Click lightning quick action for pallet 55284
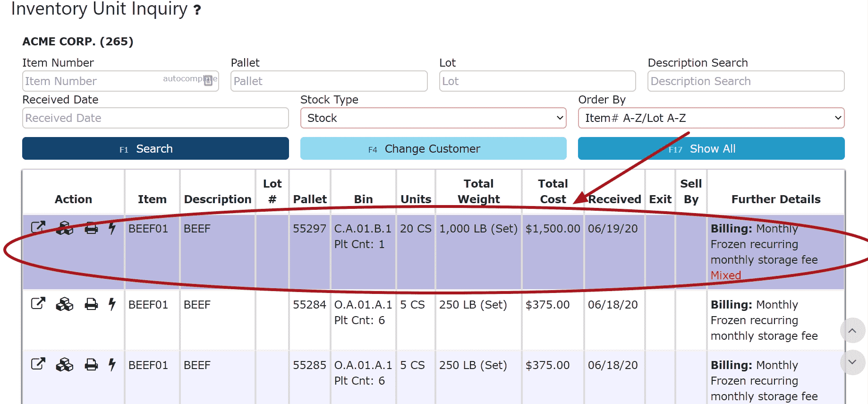The width and height of the screenshot is (868, 404). coord(112,304)
